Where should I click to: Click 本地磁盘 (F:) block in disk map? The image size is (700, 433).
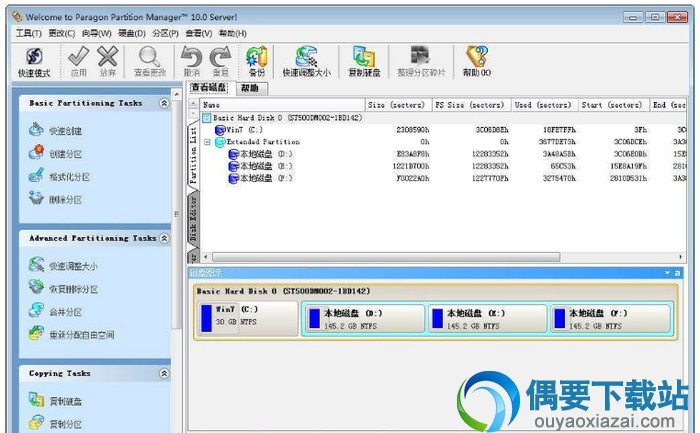(x=611, y=318)
